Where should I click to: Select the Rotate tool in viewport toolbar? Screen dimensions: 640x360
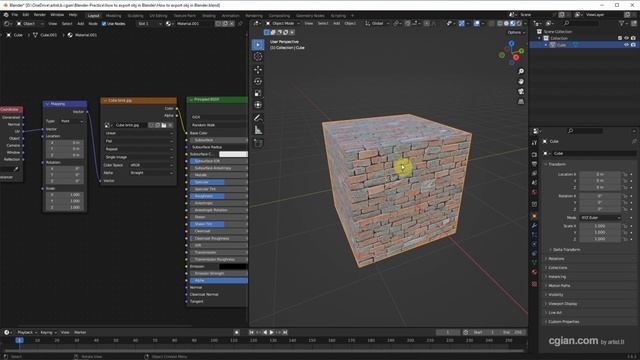258,81
